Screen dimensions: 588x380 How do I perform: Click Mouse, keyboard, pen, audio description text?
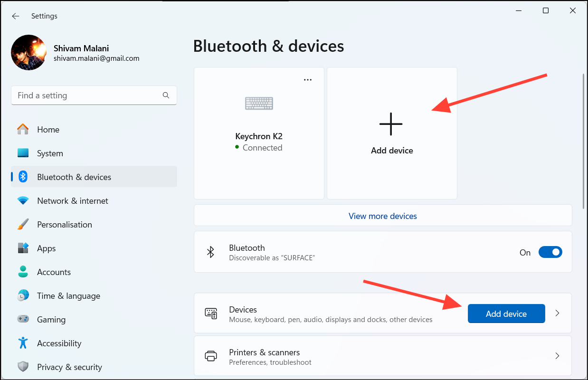[x=331, y=320]
